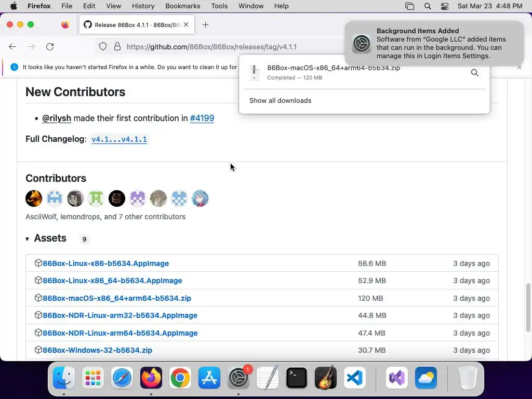Open Finder from the dock

pyautogui.click(x=64, y=378)
